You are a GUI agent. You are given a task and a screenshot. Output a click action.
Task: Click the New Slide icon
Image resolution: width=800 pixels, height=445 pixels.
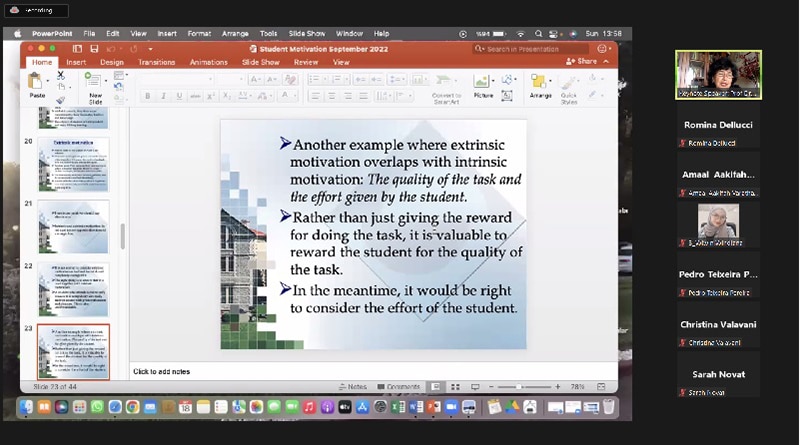[95, 81]
